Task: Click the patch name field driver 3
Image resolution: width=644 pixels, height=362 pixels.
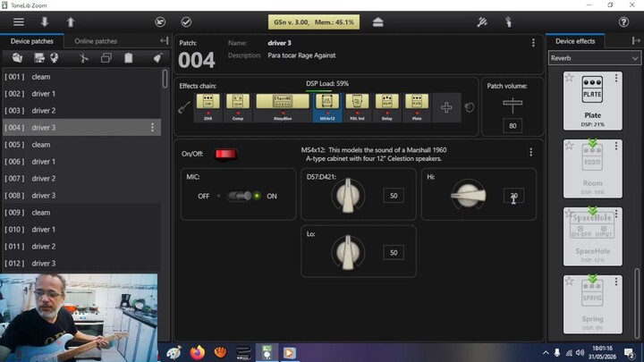Action: [x=279, y=43]
